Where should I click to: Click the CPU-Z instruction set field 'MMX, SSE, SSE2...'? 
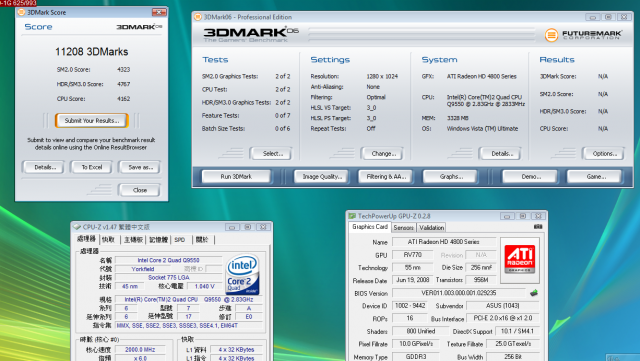189,325
